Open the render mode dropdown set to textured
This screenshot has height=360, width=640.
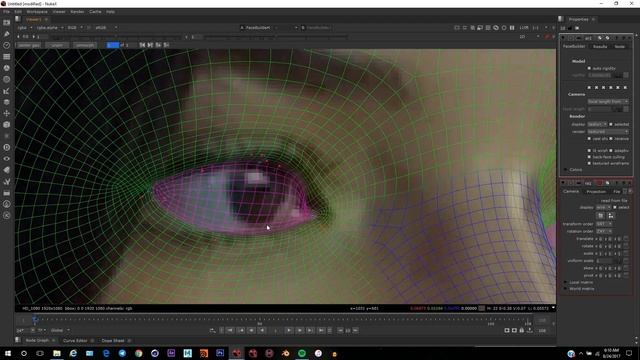click(x=608, y=131)
